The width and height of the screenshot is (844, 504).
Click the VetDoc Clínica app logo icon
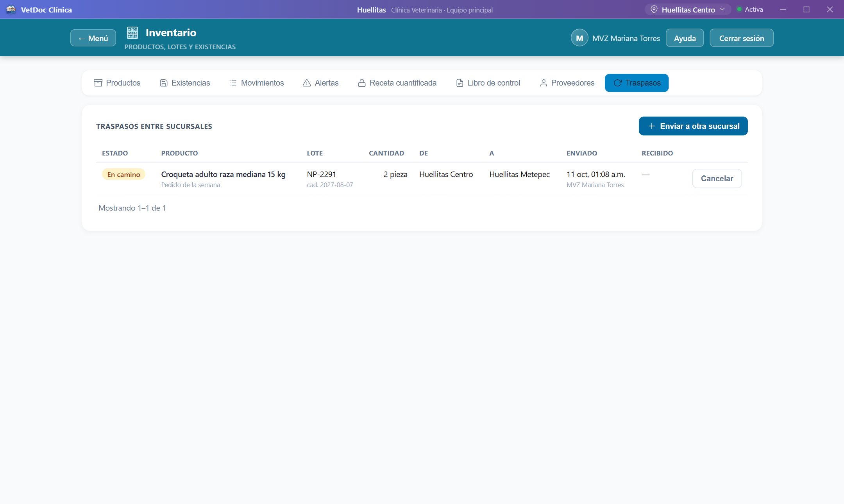(x=11, y=9)
